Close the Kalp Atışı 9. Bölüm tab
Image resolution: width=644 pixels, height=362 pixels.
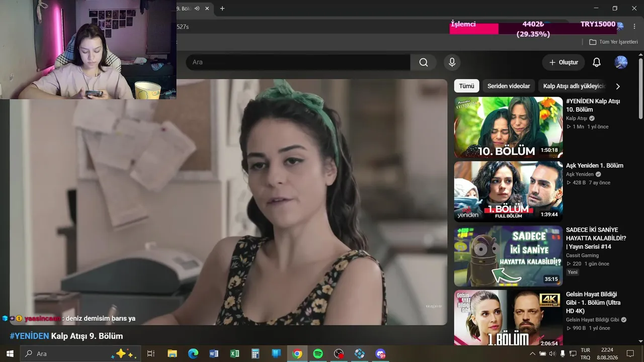[207, 9]
